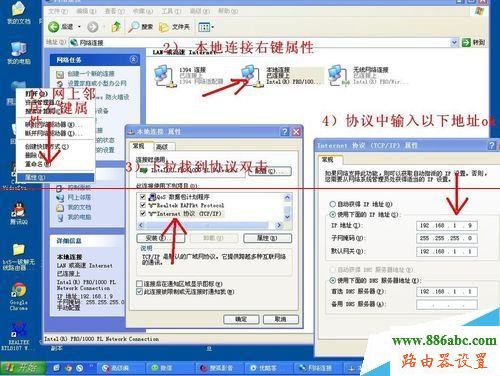Viewport: 500px width, 376px height.
Task: Open the Help menu
Action: click(228, 11)
